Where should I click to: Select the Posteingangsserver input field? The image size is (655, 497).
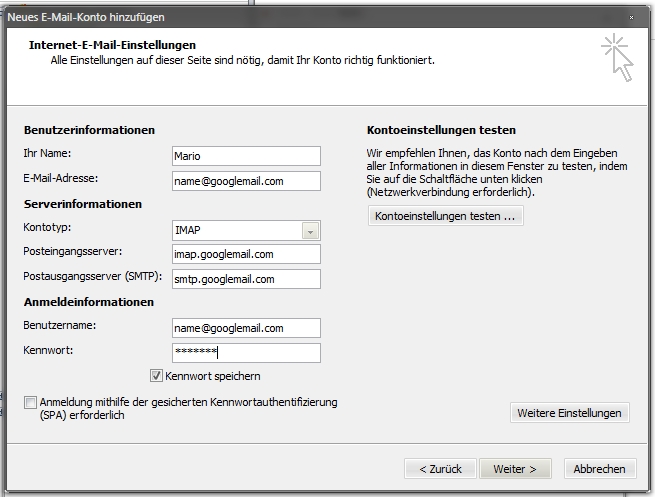pos(246,254)
